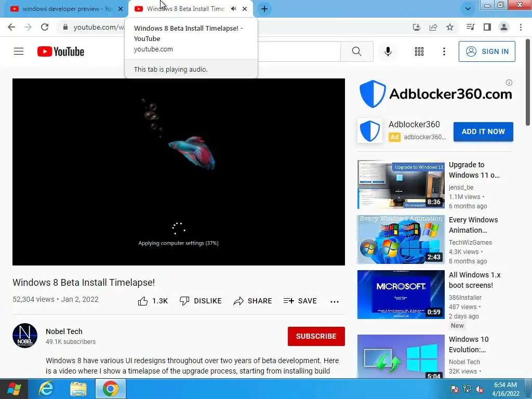532x399 pixels.
Task: Click the DISLIKE thumbs-down button
Action: pyautogui.click(x=201, y=301)
